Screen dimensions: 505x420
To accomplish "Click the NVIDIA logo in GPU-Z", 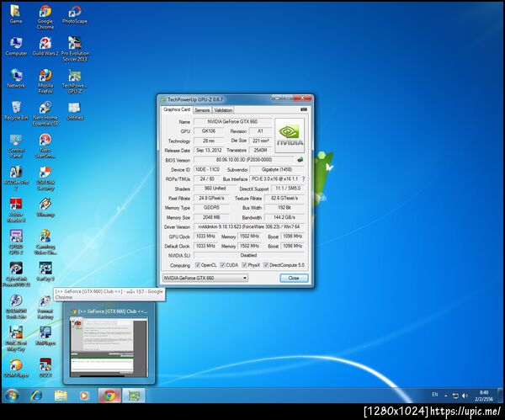I will pos(290,136).
